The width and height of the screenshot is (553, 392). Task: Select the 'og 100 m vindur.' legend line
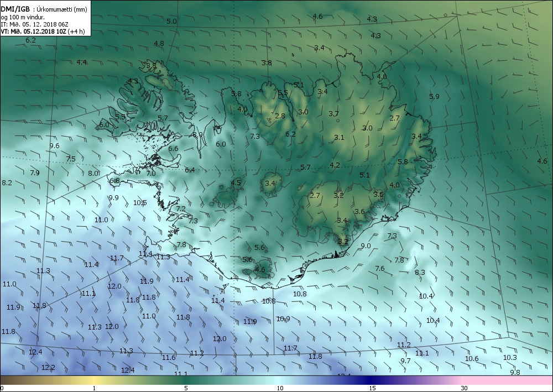(23, 17)
